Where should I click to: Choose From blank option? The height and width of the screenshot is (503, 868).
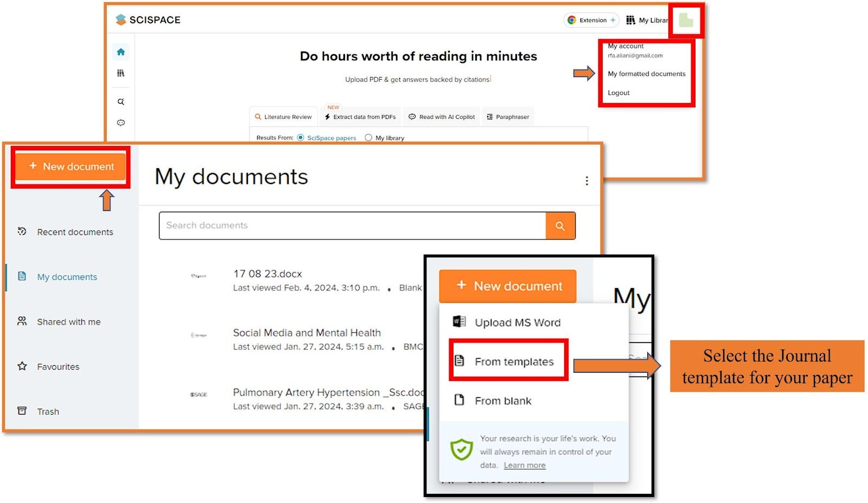tap(503, 401)
